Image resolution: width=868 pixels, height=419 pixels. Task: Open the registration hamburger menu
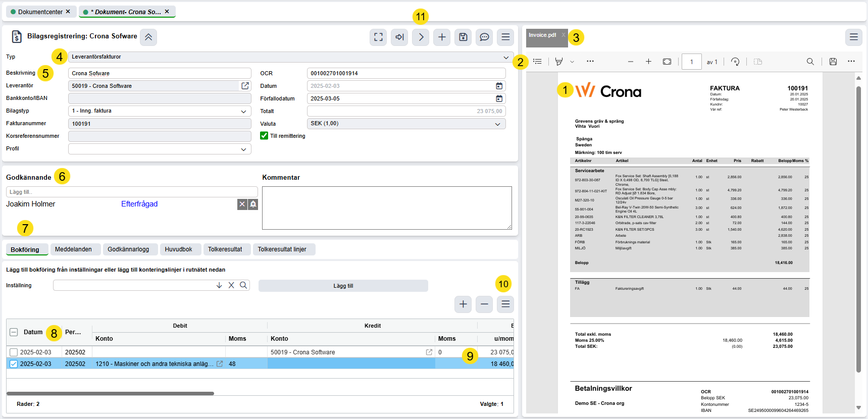(505, 37)
